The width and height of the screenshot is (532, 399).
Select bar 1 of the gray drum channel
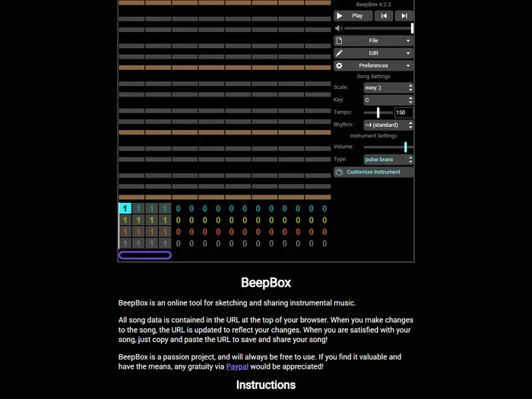[125, 243]
